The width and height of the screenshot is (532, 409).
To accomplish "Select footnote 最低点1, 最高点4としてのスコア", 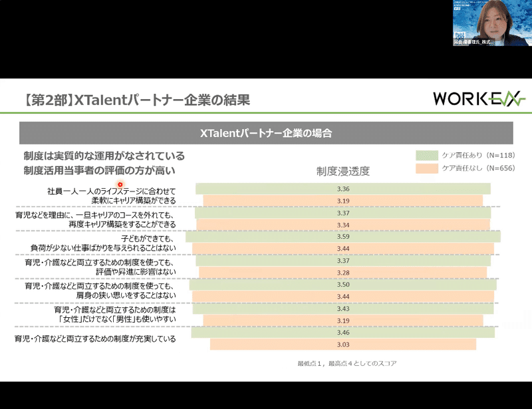I will 347,364.
